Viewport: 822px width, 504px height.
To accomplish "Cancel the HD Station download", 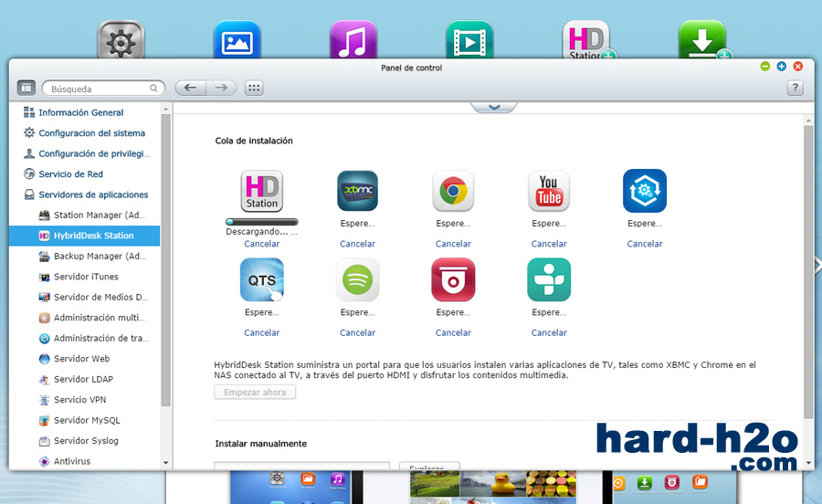I will point(261,244).
